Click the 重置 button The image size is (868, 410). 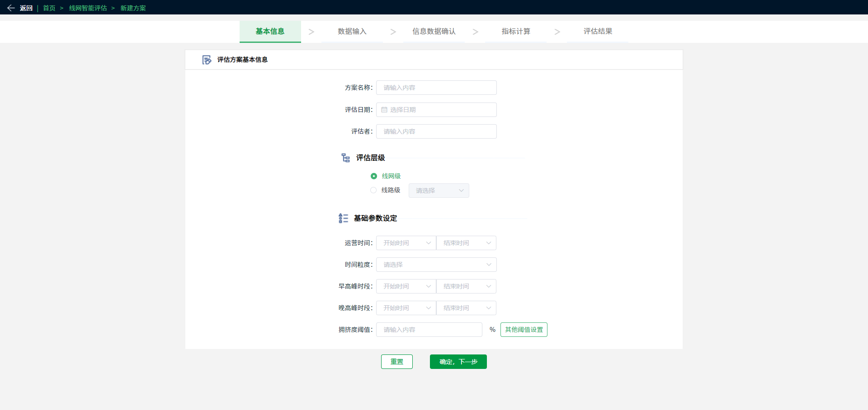point(397,362)
